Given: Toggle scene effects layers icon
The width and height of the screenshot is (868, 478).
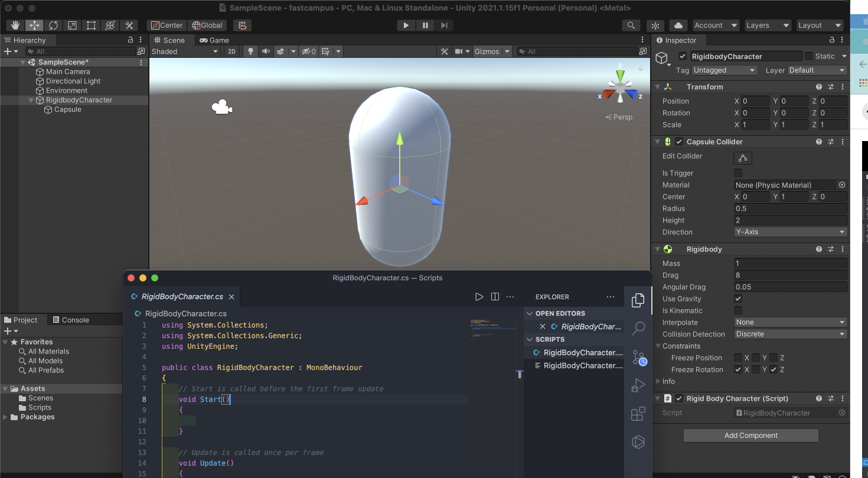Looking at the screenshot, I should tap(281, 51).
